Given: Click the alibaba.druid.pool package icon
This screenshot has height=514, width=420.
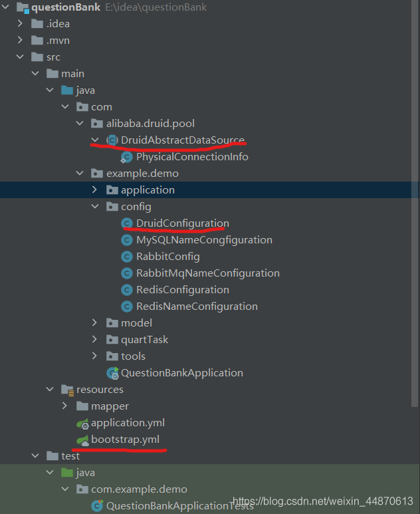Looking at the screenshot, I should click(x=97, y=124).
